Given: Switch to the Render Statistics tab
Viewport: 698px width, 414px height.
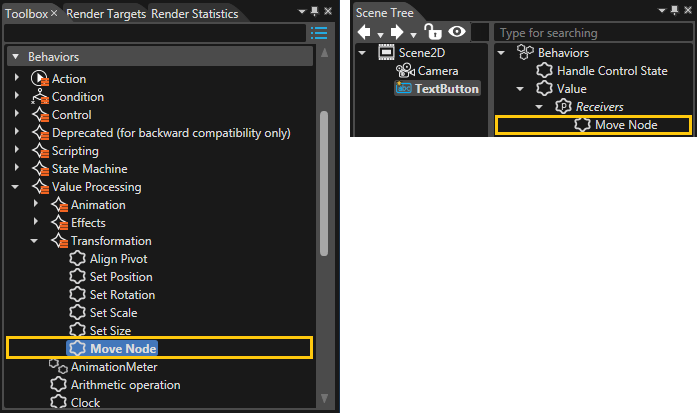Looking at the screenshot, I should point(195,14).
